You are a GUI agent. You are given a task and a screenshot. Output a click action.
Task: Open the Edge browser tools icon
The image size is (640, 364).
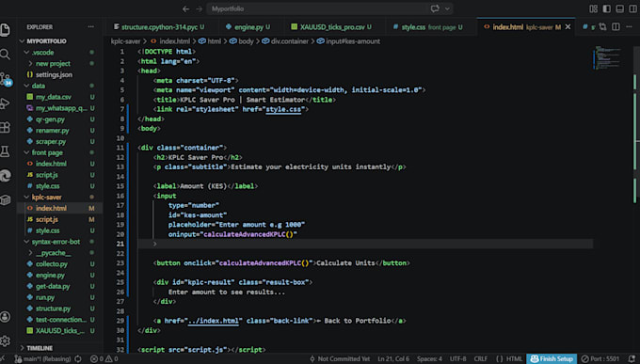tap(6, 176)
